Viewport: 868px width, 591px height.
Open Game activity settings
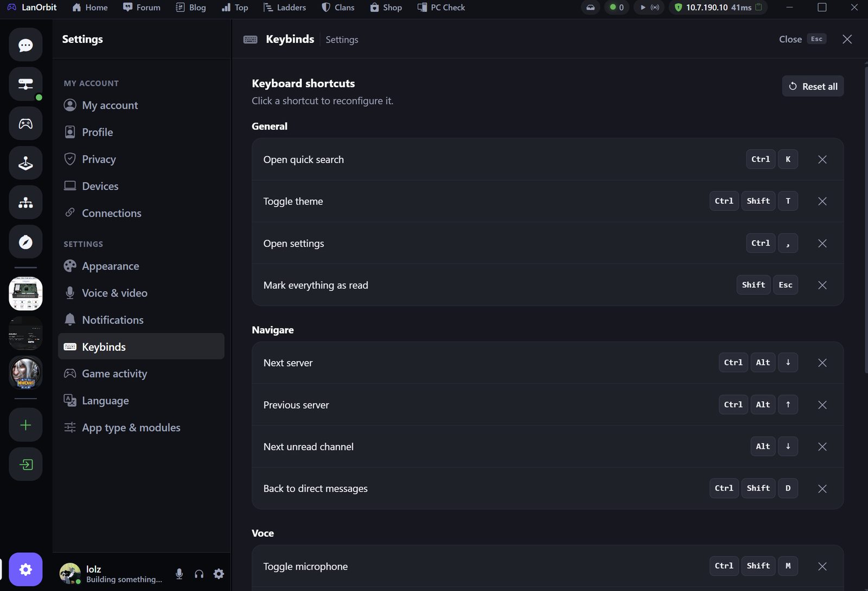141,374
